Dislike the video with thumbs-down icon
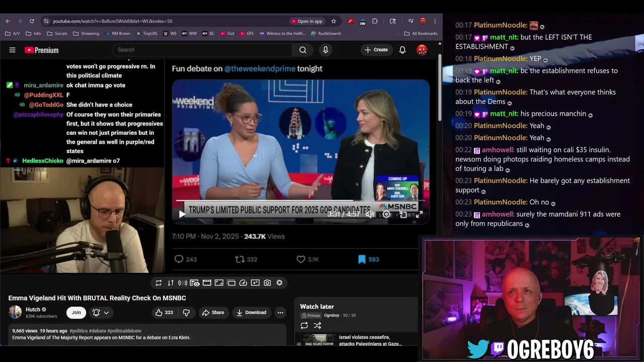Image resolution: width=644 pixels, height=362 pixels. point(186,312)
